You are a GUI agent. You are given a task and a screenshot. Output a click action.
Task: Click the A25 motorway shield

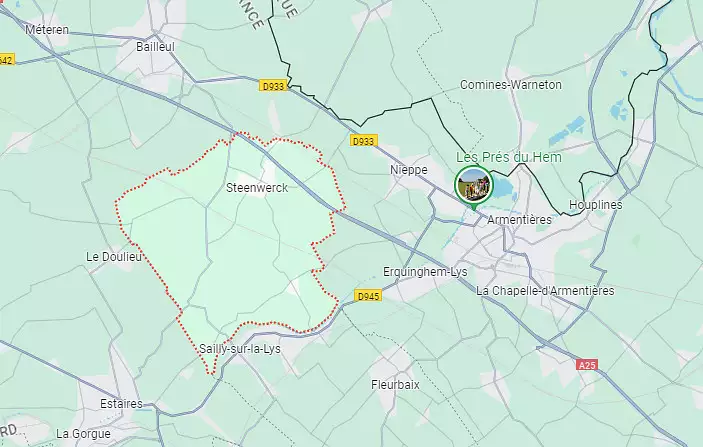[587, 365]
